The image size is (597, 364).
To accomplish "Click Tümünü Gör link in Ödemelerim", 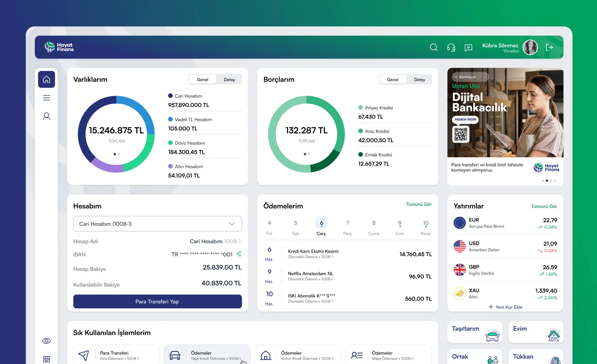I will [419, 204].
